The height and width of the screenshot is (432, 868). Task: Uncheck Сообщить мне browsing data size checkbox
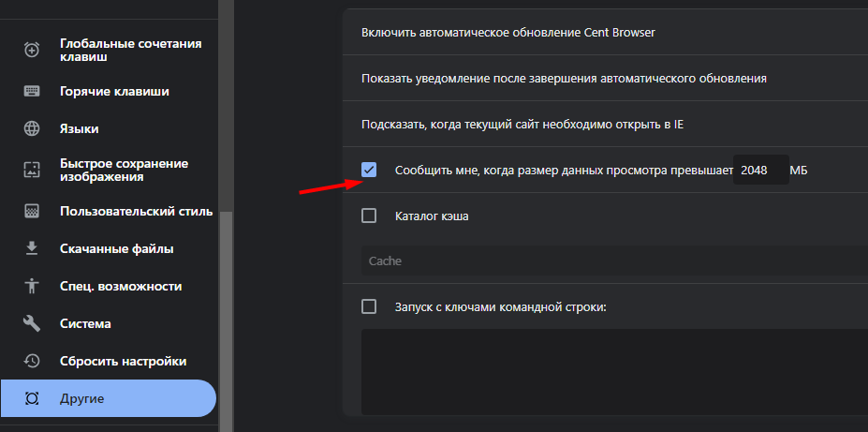(x=369, y=170)
